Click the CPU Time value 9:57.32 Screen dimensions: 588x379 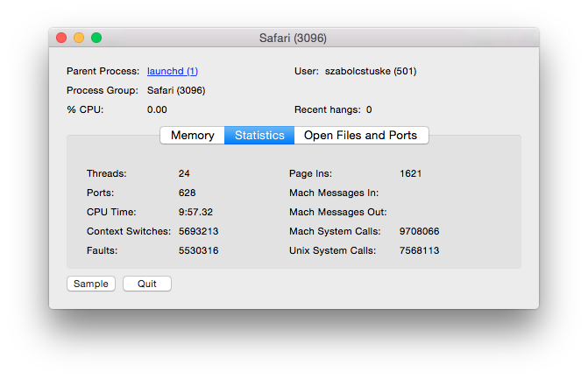coord(195,212)
